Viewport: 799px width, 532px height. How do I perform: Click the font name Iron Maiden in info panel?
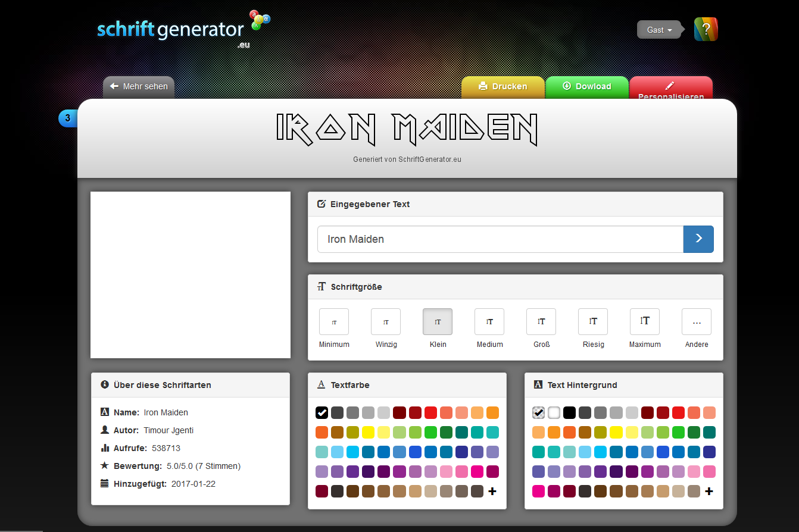coord(166,412)
